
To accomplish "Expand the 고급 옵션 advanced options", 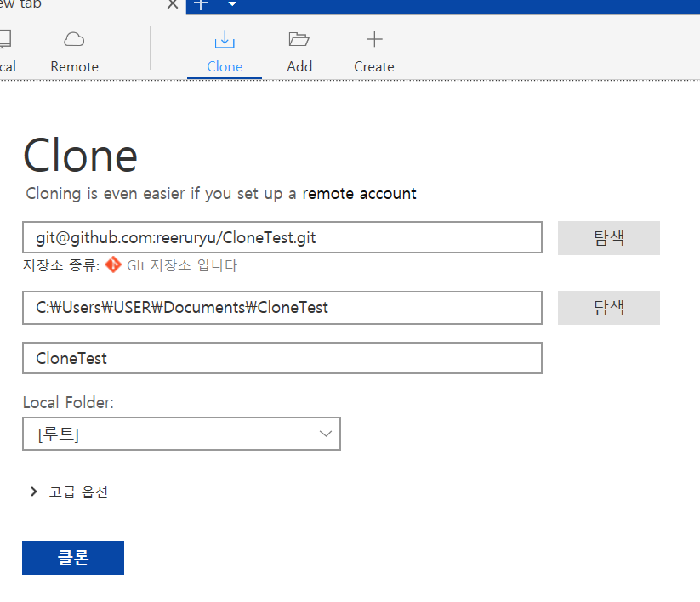I will click(x=70, y=491).
